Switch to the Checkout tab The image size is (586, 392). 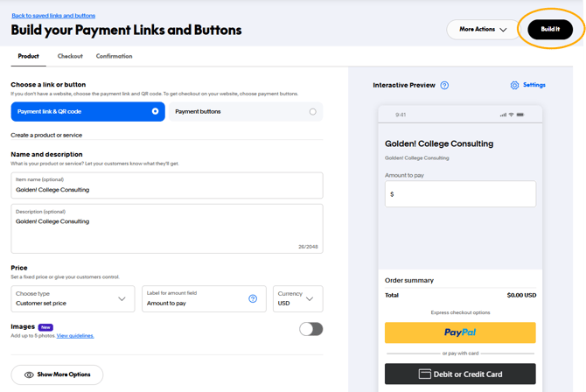point(70,56)
